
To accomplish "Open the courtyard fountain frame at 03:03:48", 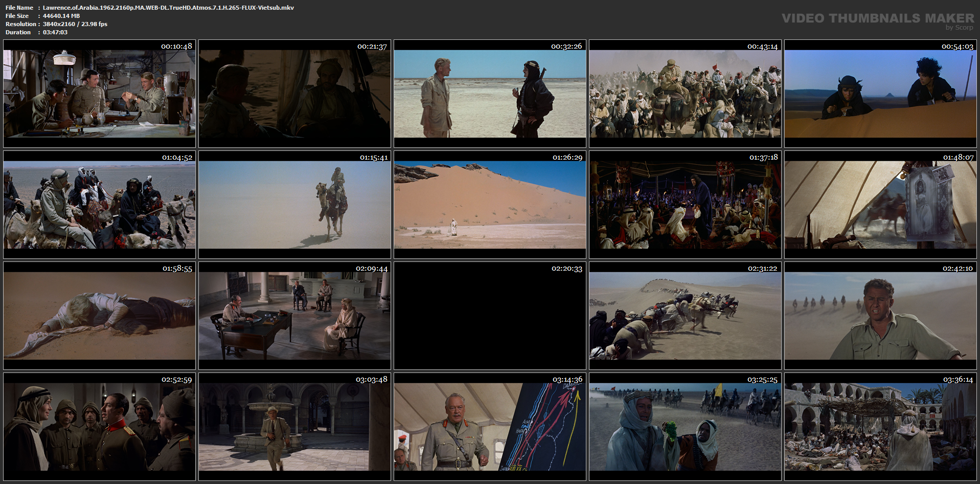I will click(294, 427).
